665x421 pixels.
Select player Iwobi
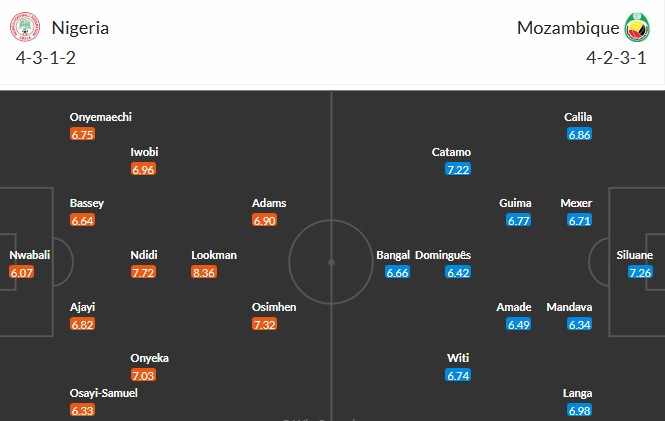click(145, 152)
